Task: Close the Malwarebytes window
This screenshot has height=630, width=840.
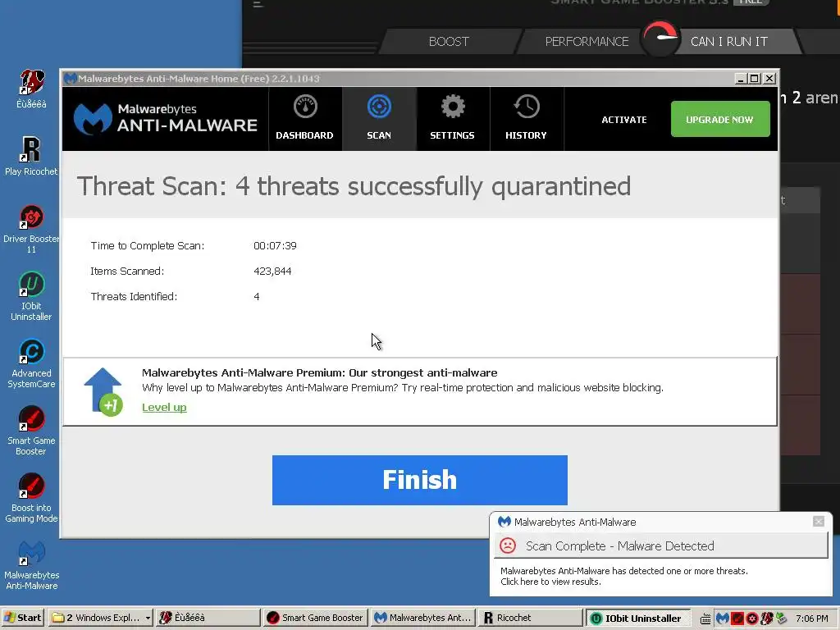Action: (x=769, y=79)
